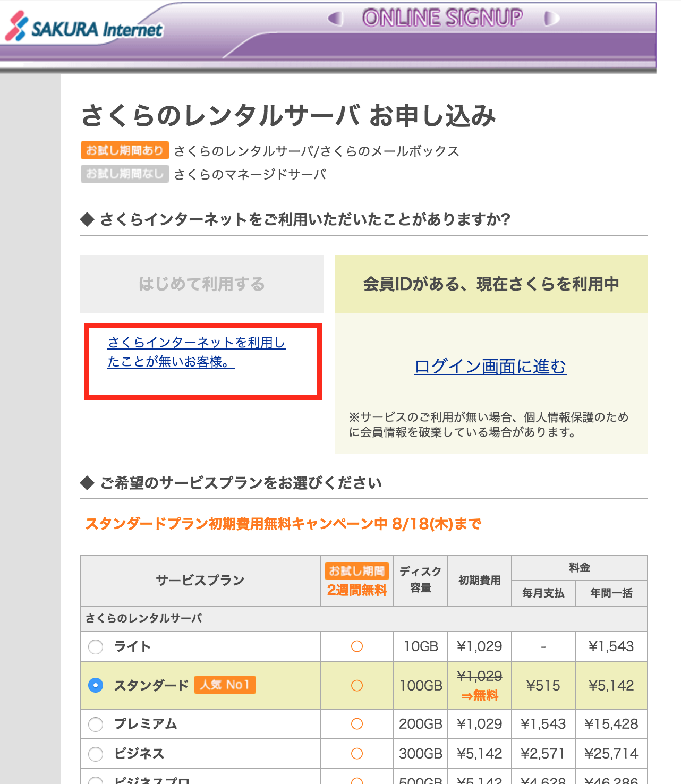Click the プレミアム plan name label
This screenshot has height=784, width=681.
click(146, 724)
